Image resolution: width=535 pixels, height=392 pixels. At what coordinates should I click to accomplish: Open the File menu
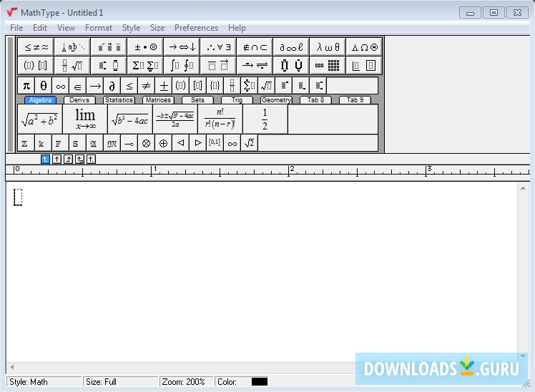click(x=16, y=28)
